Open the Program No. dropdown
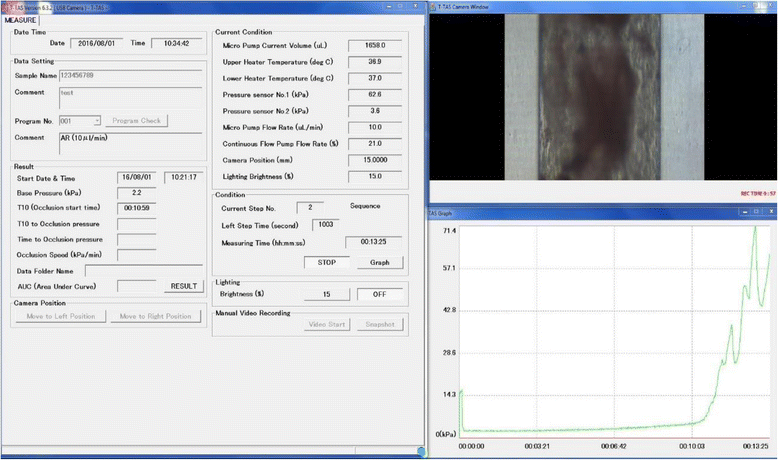The image size is (778, 460). point(97,120)
